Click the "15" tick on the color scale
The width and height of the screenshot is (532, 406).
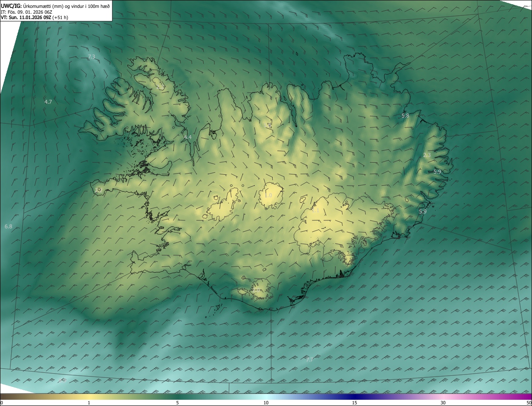pyautogui.click(x=355, y=403)
